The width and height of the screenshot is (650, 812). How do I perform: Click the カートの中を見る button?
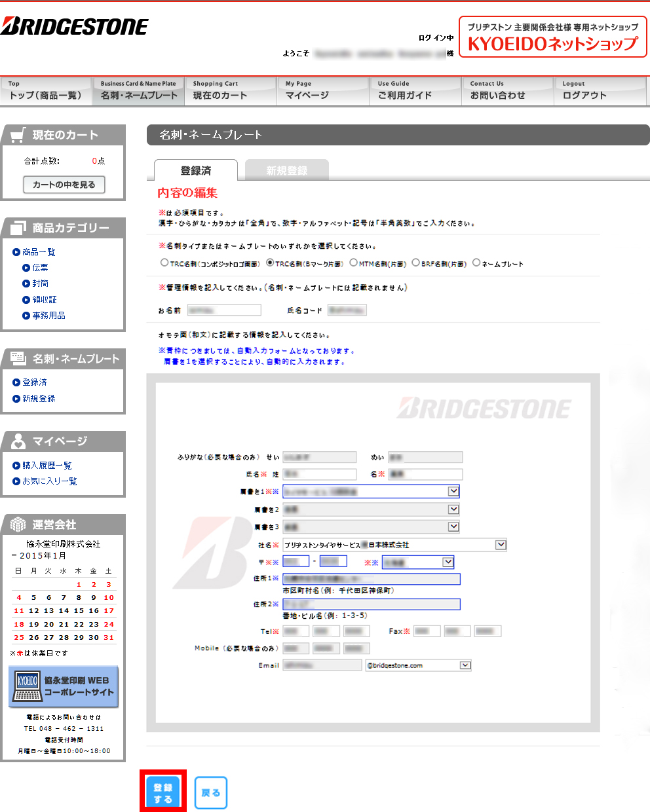click(64, 185)
